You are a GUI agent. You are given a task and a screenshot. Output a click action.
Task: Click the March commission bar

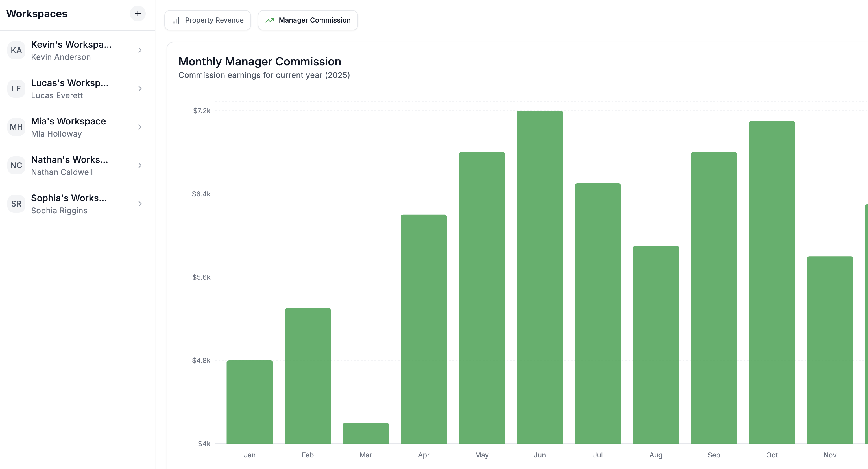click(366, 433)
